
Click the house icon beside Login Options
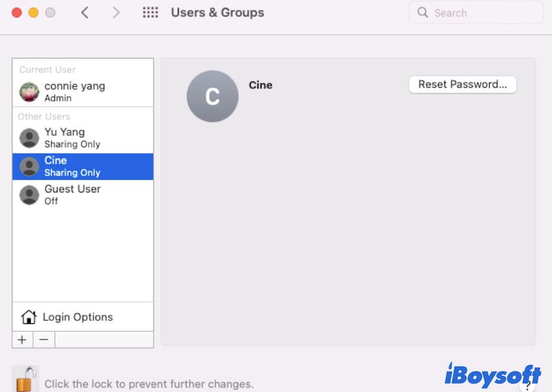[x=28, y=317]
